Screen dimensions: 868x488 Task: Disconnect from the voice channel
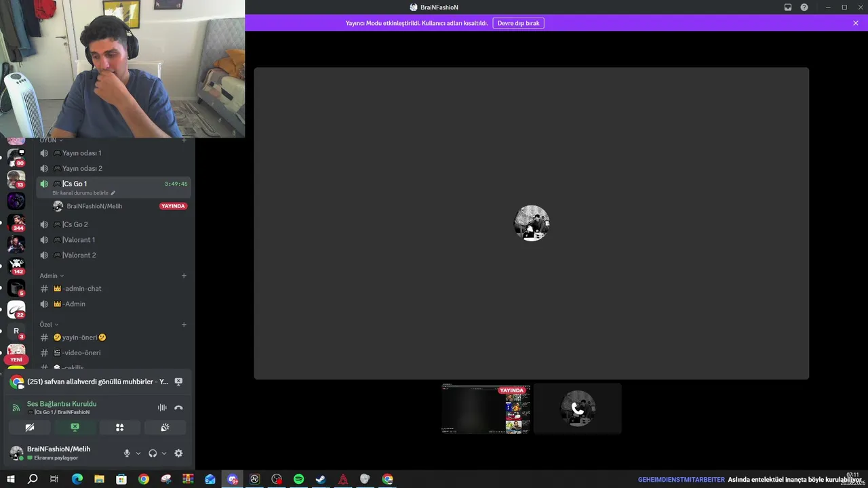tap(178, 407)
